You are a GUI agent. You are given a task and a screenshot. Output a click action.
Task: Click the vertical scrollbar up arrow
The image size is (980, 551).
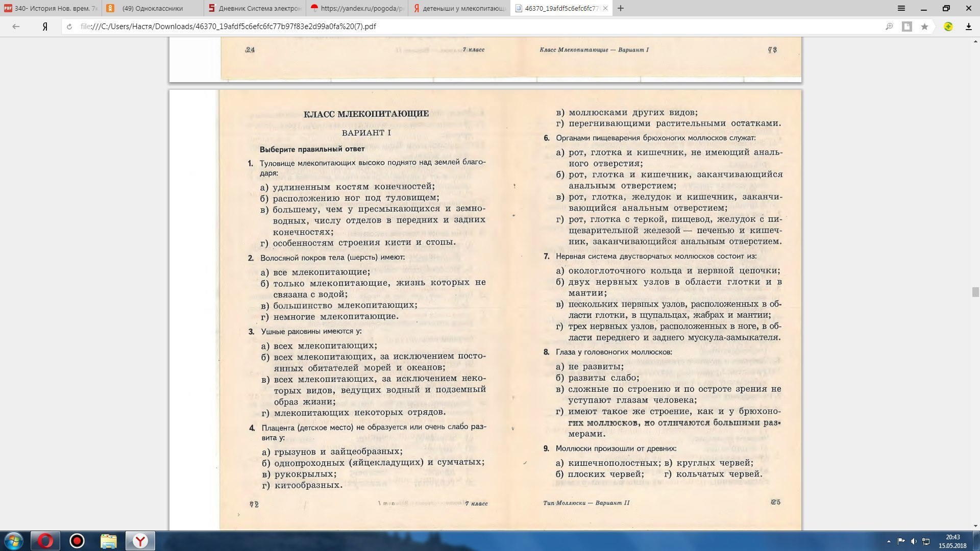[x=975, y=41]
